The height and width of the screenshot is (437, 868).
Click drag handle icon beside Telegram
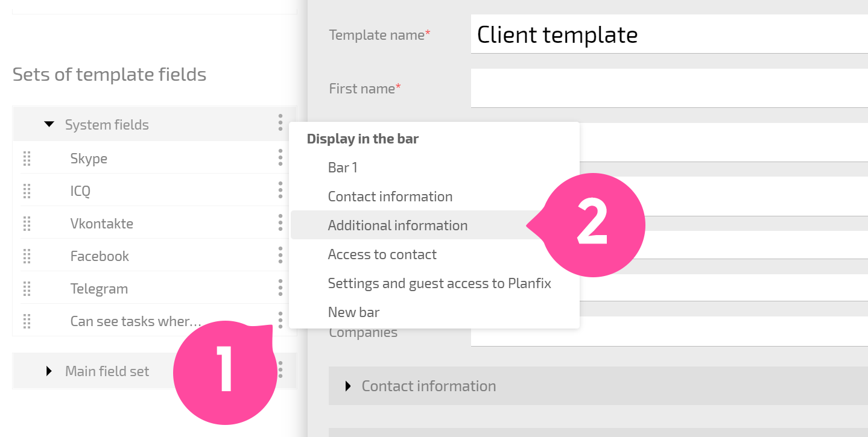point(27,289)
